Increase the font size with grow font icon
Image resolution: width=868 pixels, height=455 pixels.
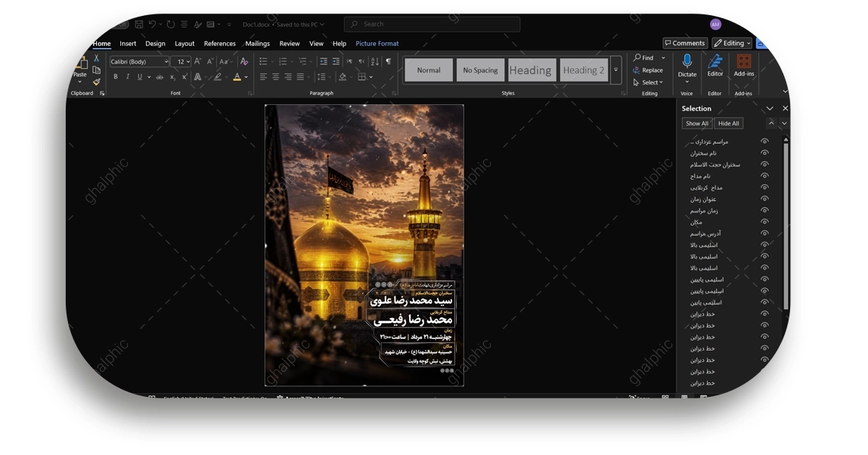(x=197, y=61)
